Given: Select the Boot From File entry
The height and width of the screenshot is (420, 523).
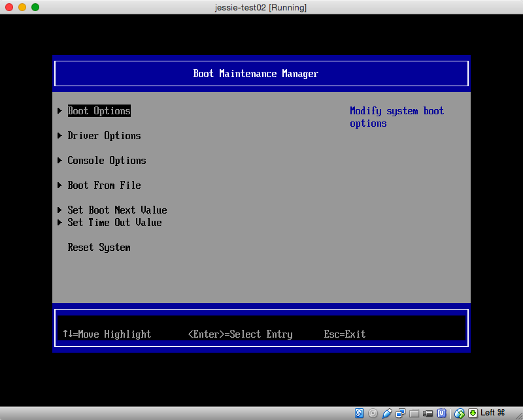Looking at the screenshot, I should click(104, 185).
